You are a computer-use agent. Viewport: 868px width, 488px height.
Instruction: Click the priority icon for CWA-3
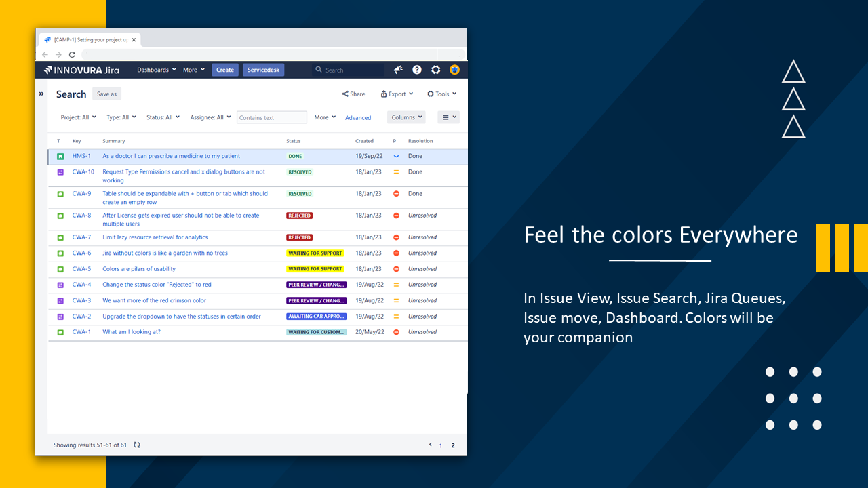tap(396, 300)
